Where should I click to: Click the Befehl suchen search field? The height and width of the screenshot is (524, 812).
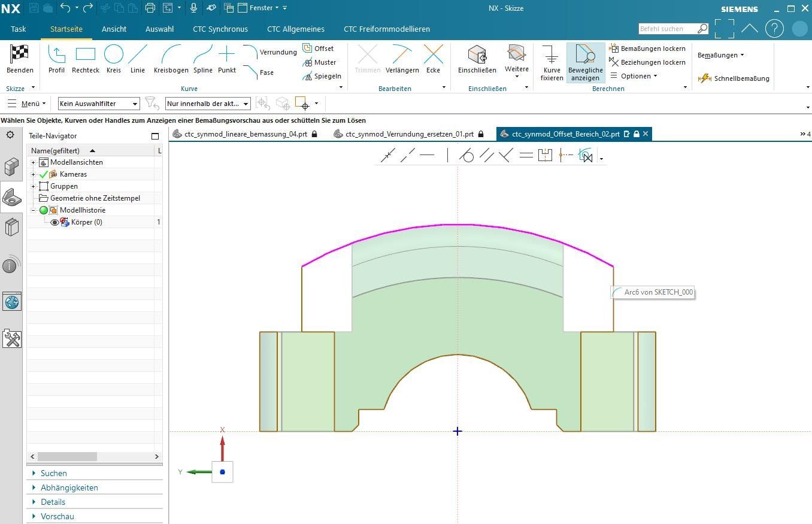click(667, 29)
